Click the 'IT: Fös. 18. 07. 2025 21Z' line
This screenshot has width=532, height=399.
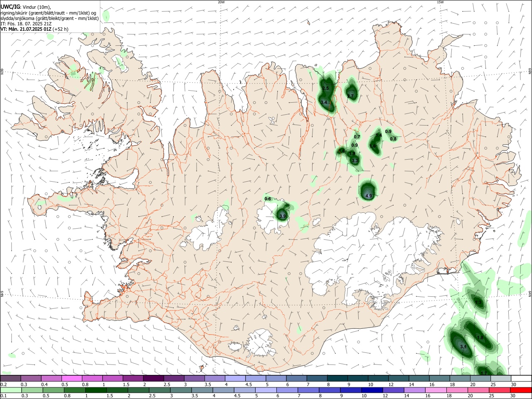[26, 24]
